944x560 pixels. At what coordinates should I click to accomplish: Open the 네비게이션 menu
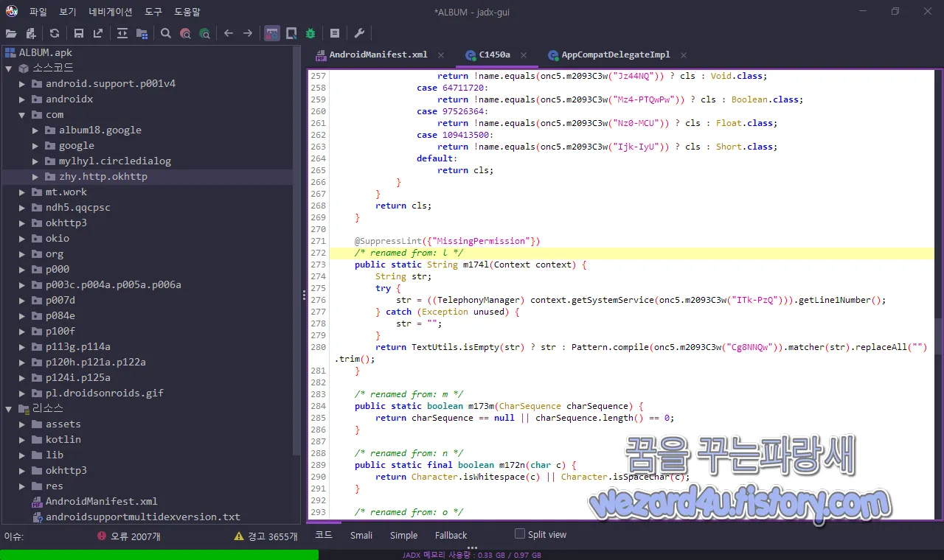[111, 12]
